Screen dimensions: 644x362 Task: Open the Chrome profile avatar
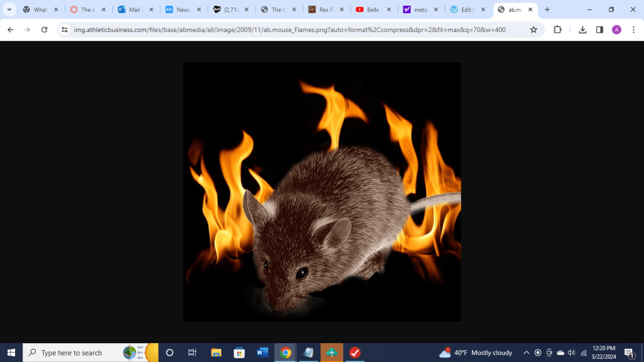click(616, 30)
